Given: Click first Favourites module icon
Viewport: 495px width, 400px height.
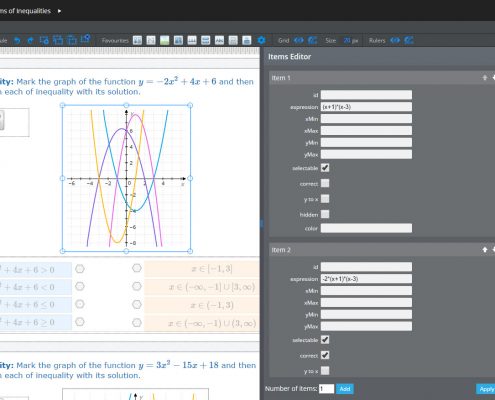Looking at the screenshot, I should pyautogui.click(x=137, y=40).
